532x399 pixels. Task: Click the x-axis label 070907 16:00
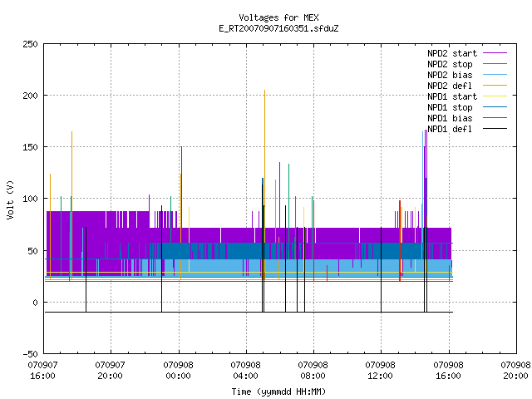click(42, 371)
